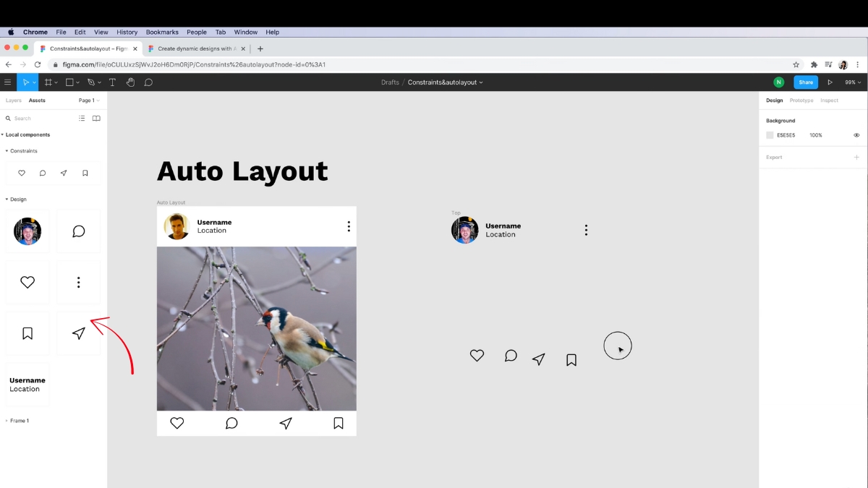
Task: Open the Constraints&autolayout file name dropdown
Action: click(445, 82)
